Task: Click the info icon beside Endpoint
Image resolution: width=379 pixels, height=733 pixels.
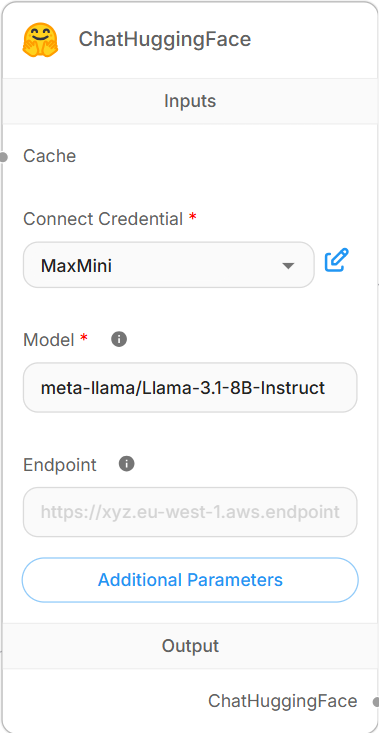Action: point(127,464)
